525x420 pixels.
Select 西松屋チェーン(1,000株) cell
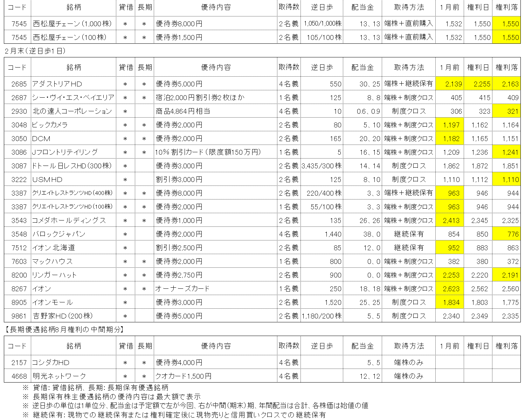[74, 24]
